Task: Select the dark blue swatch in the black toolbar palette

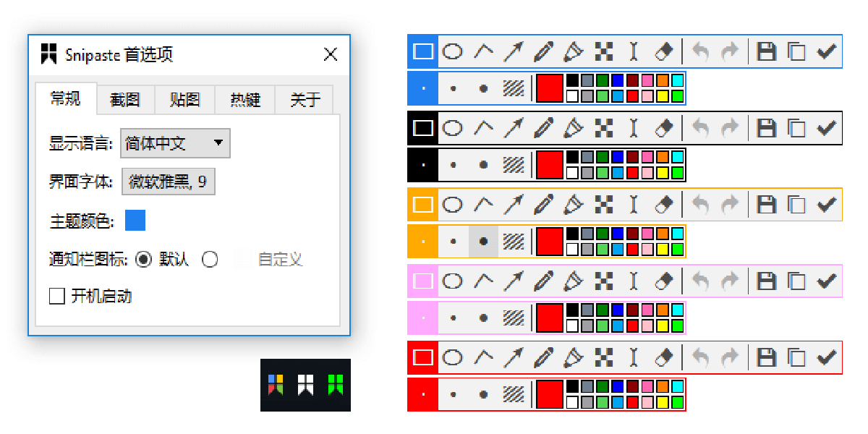Action: point(617,157)
